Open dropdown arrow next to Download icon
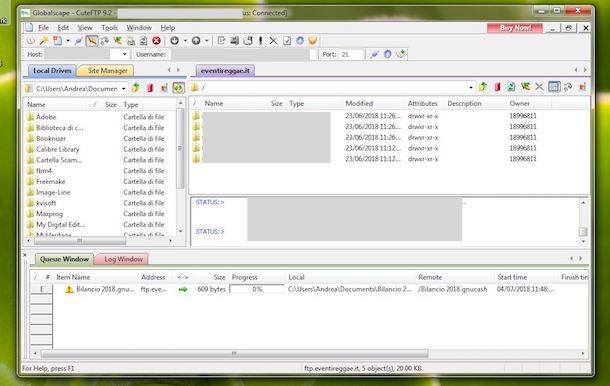Screen dimensions: 610x386 [185, 40]
